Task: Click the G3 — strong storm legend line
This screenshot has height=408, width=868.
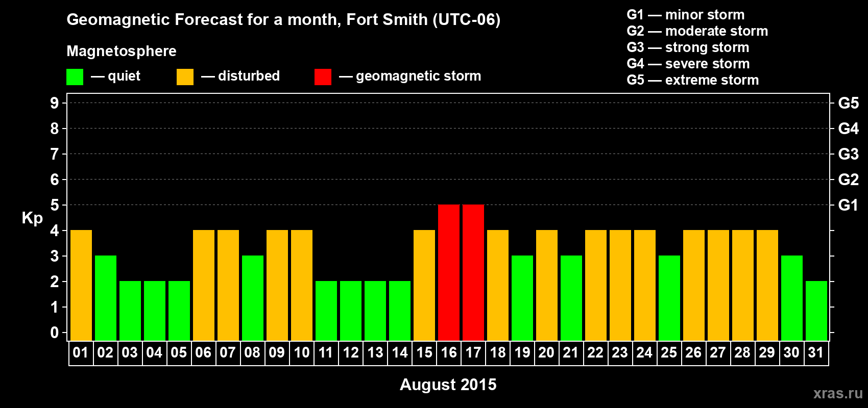Action: 688,47
